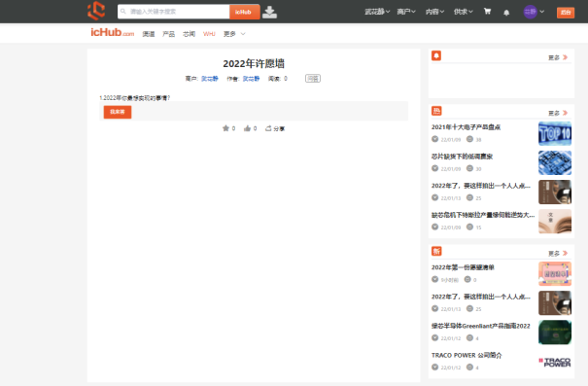Open the 产品 tab
The width and height of the screenshot is (588, 386).
168,34
